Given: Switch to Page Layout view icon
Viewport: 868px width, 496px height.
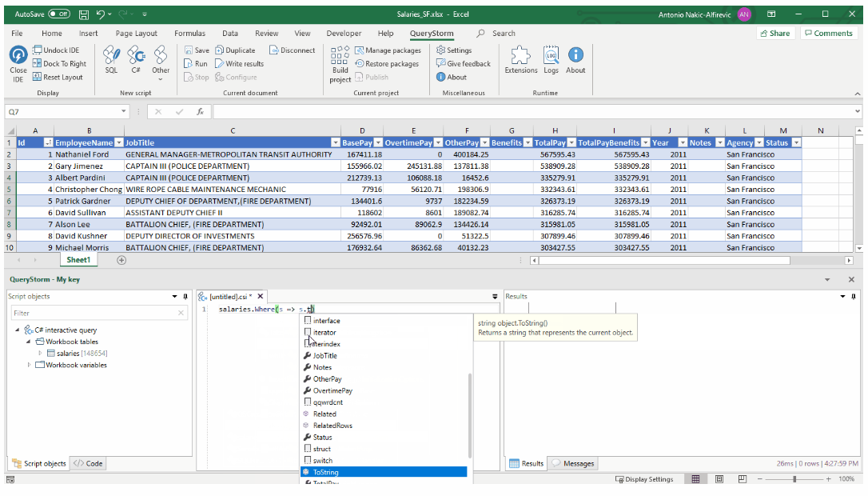Looking at the screenshot, I should tap(719, 479).
